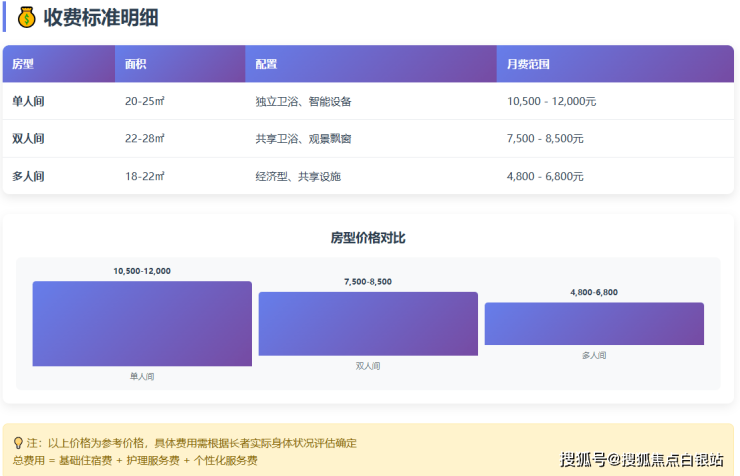
Task: Click the 7,500-8,500 label above chart bar
Action: pyautogui.click(x=368, y=282)
